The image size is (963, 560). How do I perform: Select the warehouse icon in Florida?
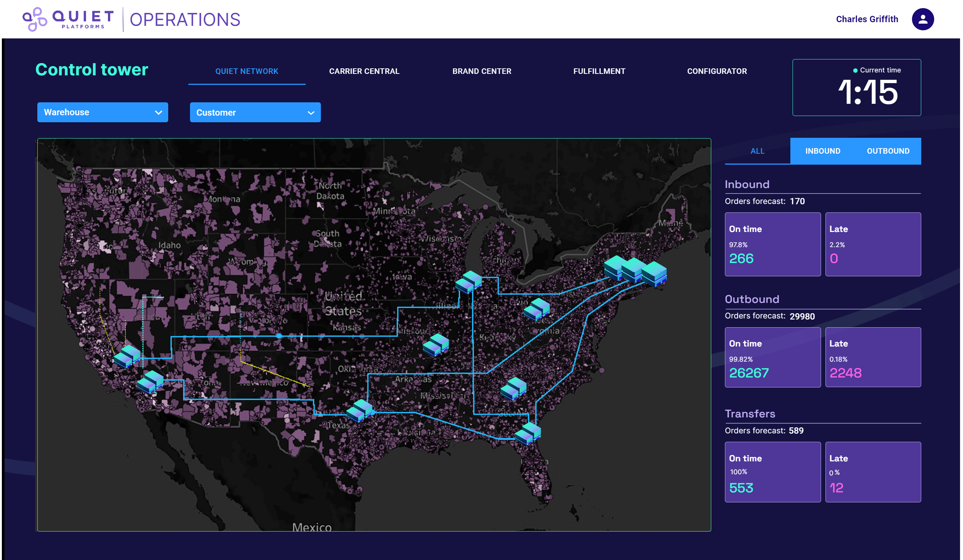528,433
